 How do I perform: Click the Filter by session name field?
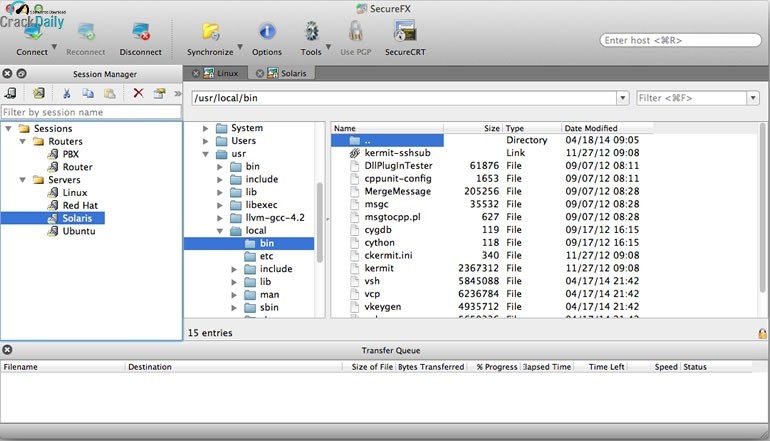click(91, 112)
